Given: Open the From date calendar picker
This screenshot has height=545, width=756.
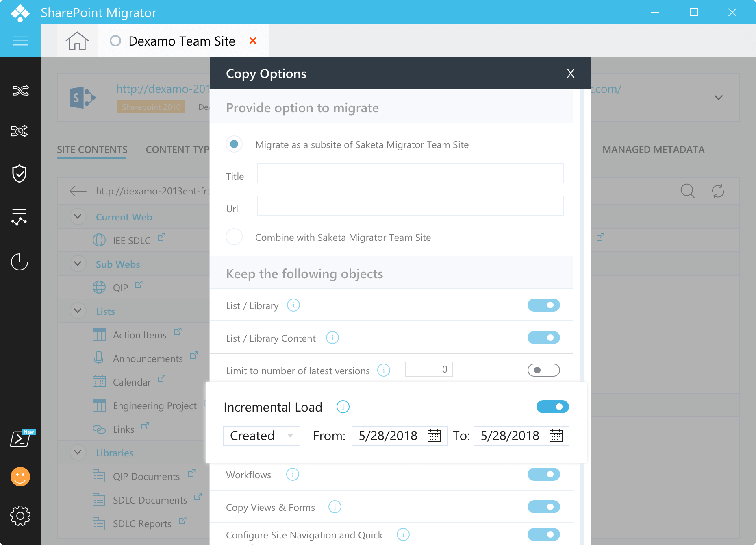Looking at the screenshot, I should (434, 436).
